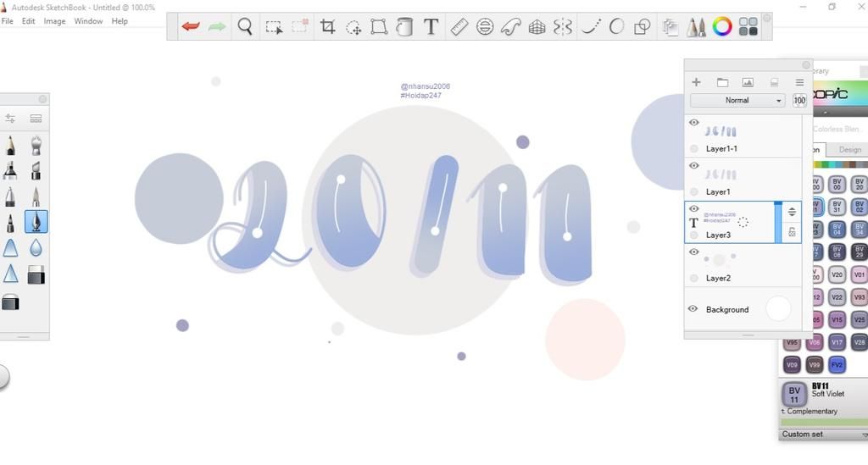This screenshot has width=868, height=465.
Task: Select the water-drop Blur brush
Action: tap(36, 247)
